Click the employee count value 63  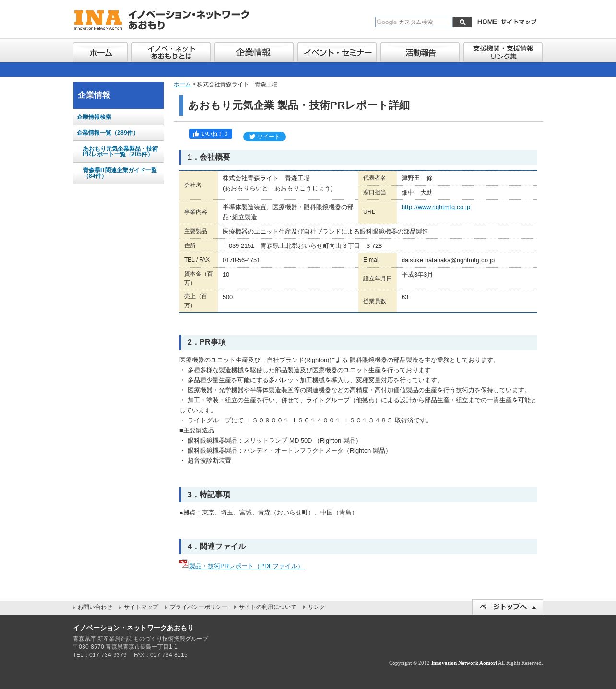click(405, 297)
